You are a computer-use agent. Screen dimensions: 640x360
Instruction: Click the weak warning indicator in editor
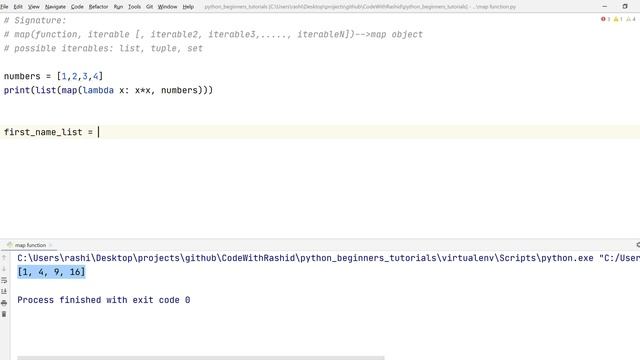631,19
